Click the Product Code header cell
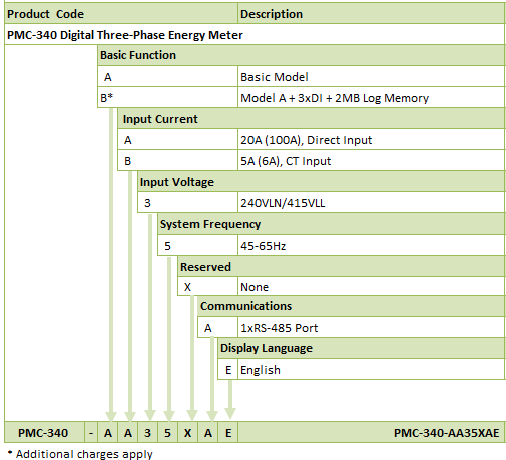Image resolution: width=506 pixels, height=460 pixels. coord(121,14)
